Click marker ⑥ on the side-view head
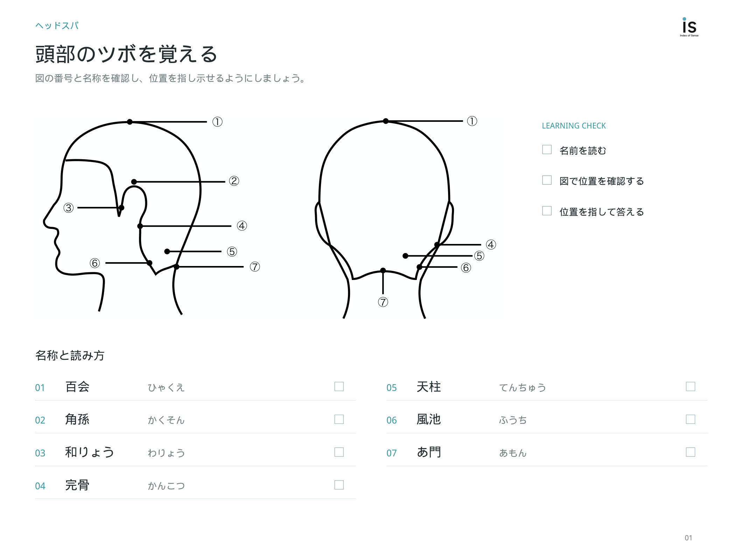This screenshot has height=560, width=747. [x=95, y=263]
